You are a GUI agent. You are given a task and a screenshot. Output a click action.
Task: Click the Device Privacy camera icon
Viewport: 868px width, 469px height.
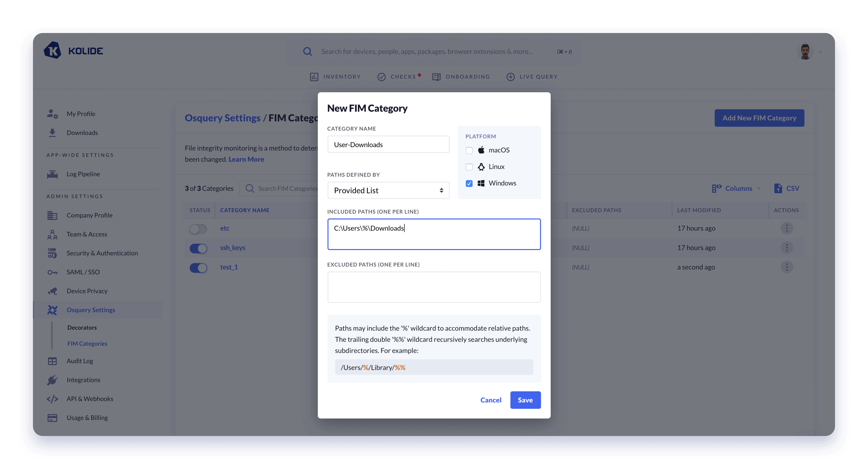[52, 291]
